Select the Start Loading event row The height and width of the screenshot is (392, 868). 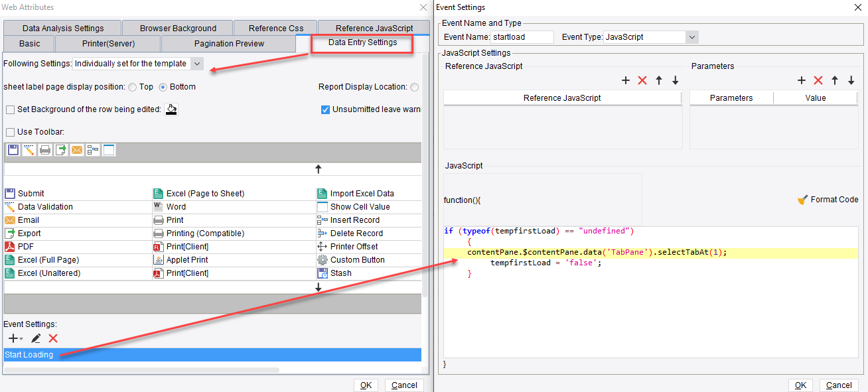[212, 355]
